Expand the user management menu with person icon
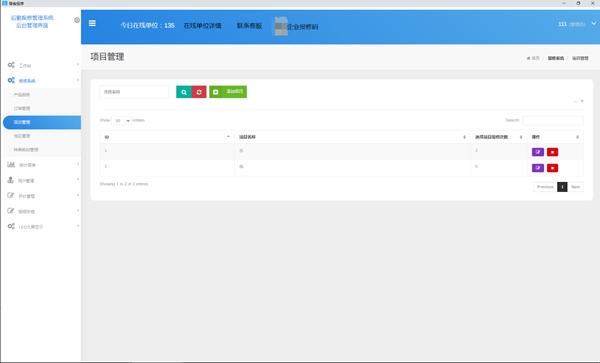The width and height of the screenshot is (600, 363). click(42, 180)
